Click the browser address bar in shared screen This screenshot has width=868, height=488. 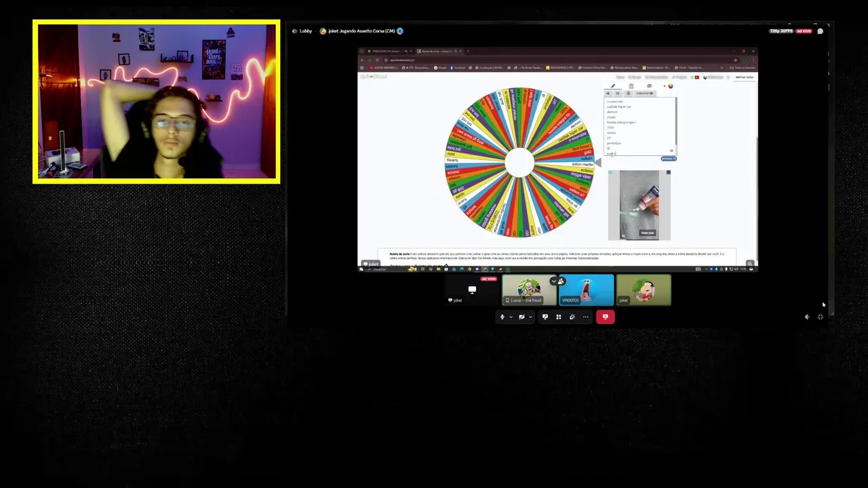tap(559, 60)
